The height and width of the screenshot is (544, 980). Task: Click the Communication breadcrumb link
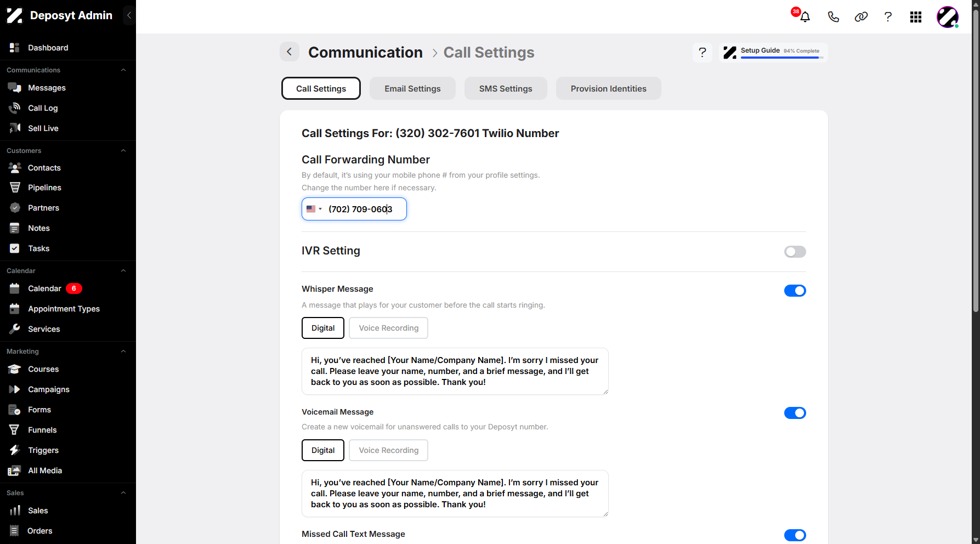coord(365,52)
